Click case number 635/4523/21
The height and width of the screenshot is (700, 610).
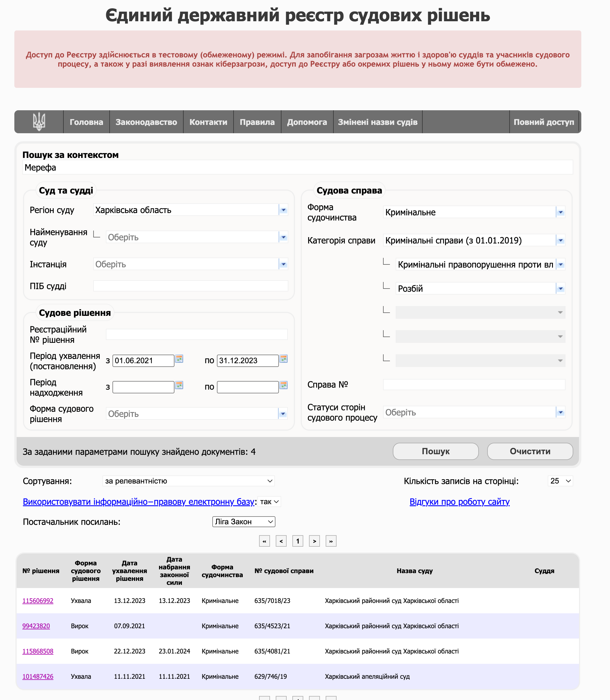point(272,626)
